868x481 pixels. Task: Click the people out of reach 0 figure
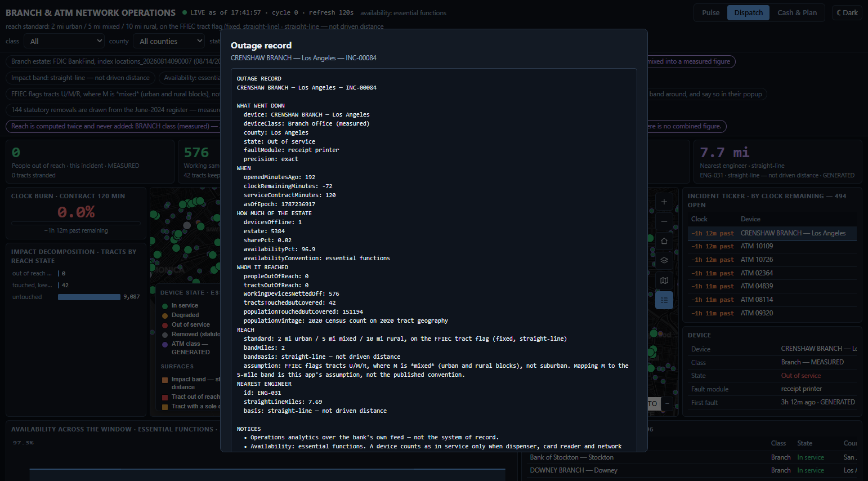16,153
